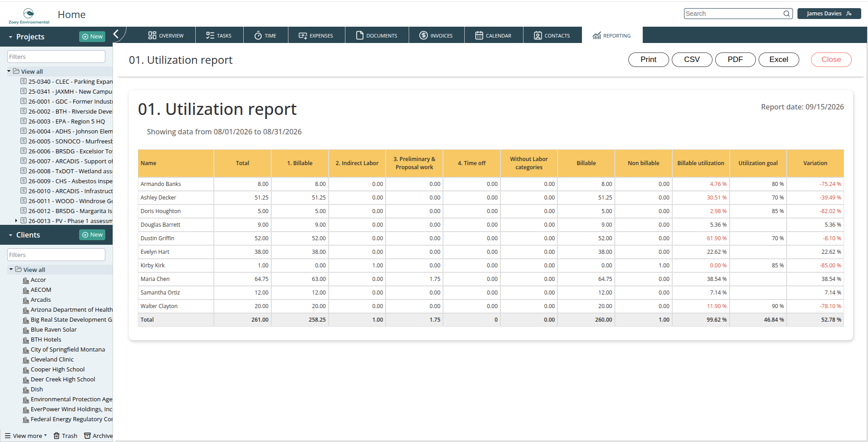The image size is (868, 442).
Task: Click the top Search field
Action: (733, 14)
